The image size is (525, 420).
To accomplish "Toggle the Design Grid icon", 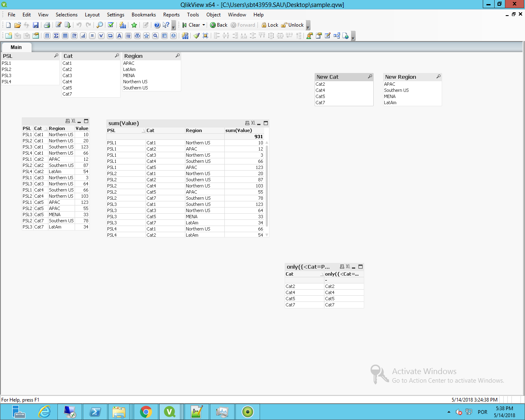I will [x=205, y=36].
